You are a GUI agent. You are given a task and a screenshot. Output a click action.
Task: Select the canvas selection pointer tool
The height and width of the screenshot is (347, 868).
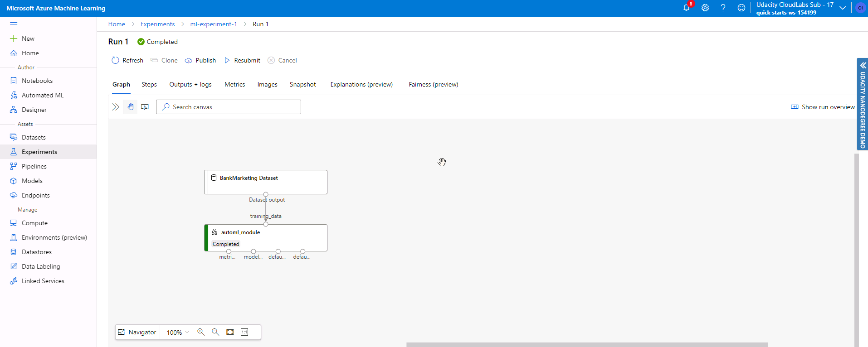pos(145,107)
